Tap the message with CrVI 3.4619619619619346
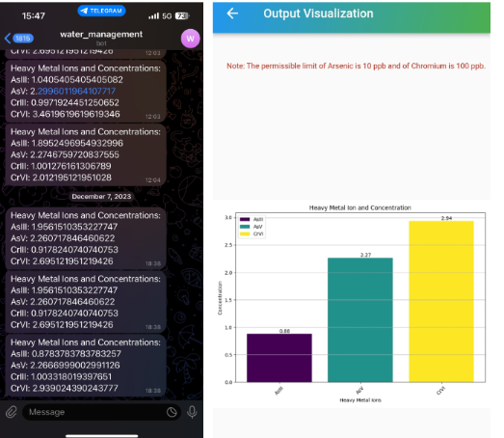The width and height of the screenshot is (504, 438). [x=86, y=91]
